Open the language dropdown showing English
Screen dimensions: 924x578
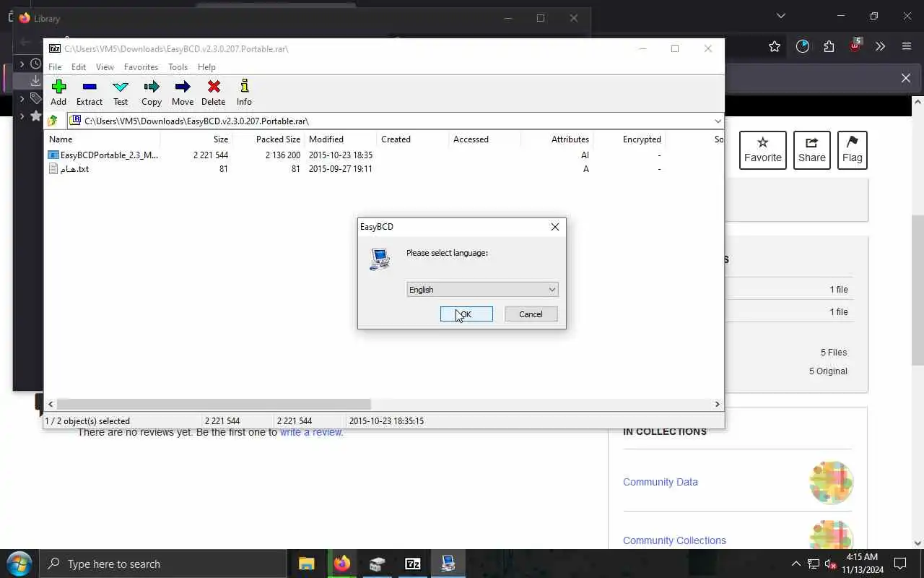[482, 290]
